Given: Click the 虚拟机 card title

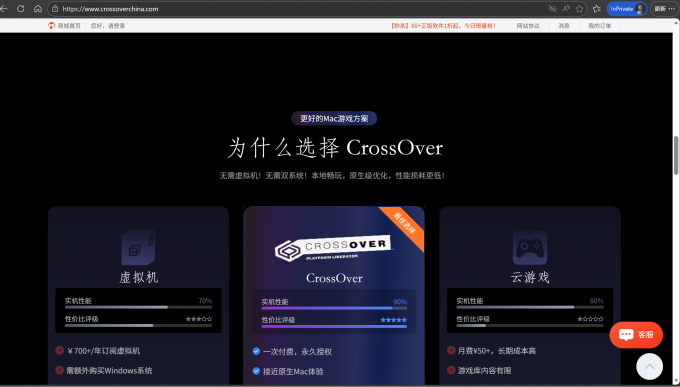Looking at the screenshot, I should coord(138,277).
